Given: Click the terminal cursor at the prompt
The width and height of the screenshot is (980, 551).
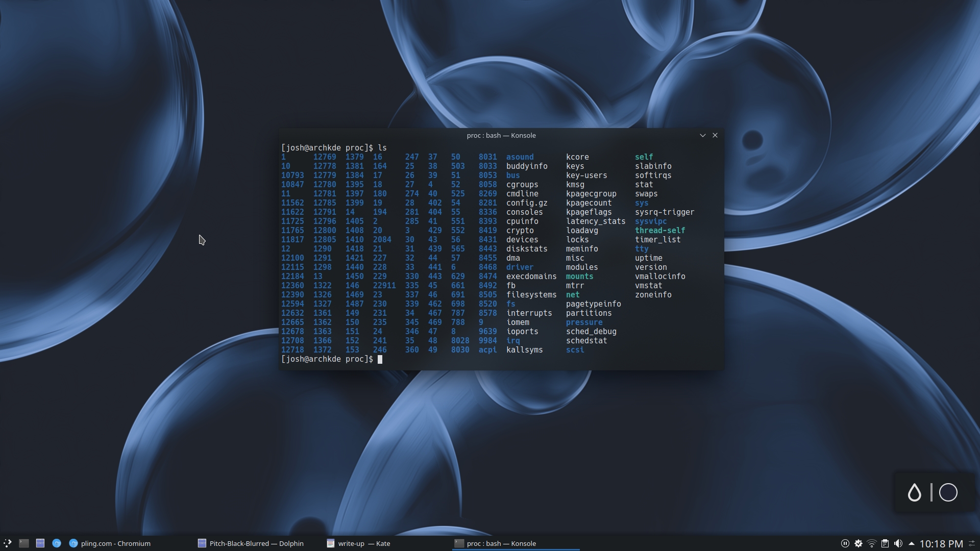Looking at the screenshot, I should [x=380, y=359].
